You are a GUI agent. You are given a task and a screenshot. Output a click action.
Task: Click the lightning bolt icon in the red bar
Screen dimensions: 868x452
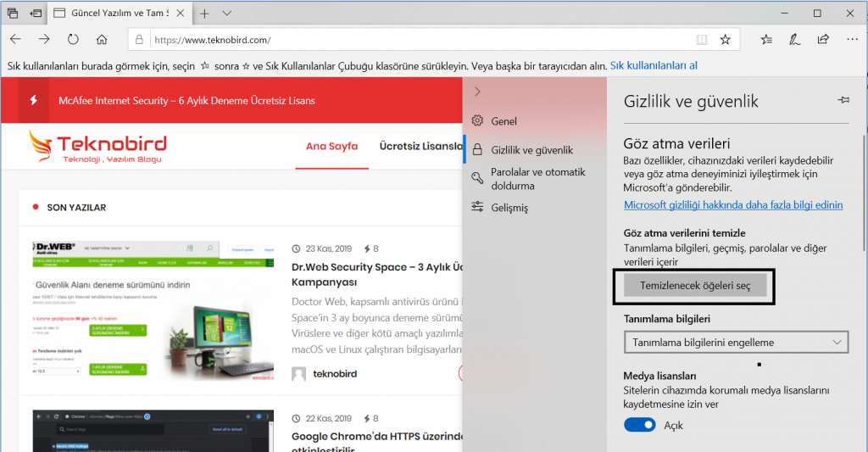pyautogui.click(x=33, y=100)
